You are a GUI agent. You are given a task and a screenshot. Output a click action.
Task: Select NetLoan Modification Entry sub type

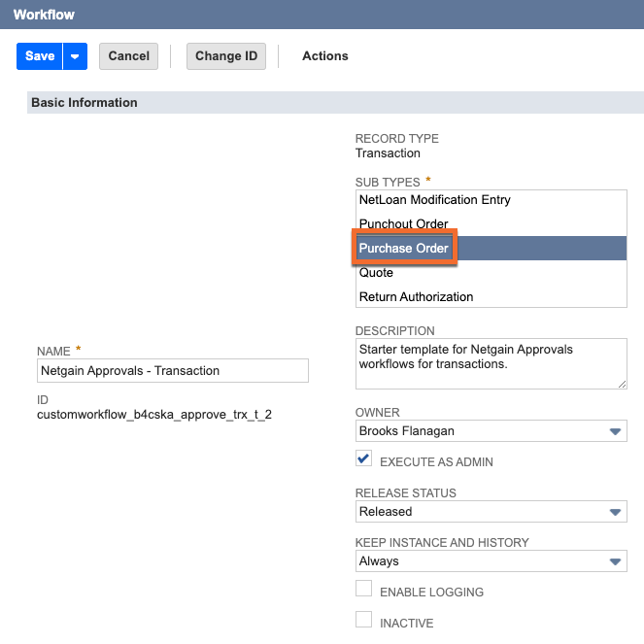click(434, 200)
